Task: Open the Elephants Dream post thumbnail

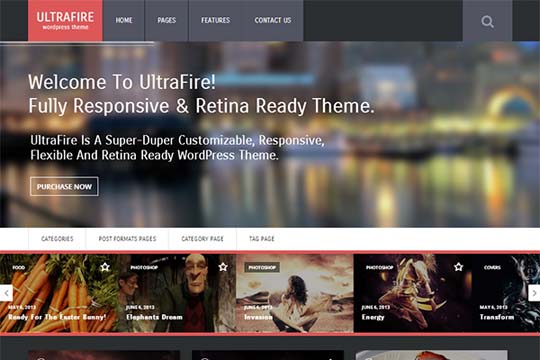Action: pos(177,293)
